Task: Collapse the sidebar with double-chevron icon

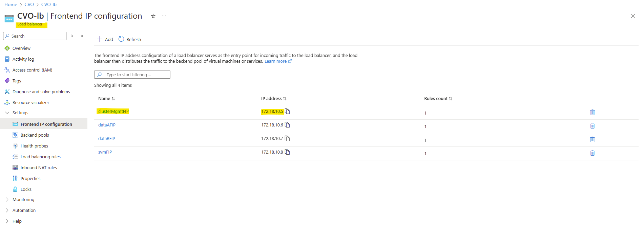Action: 82,36
